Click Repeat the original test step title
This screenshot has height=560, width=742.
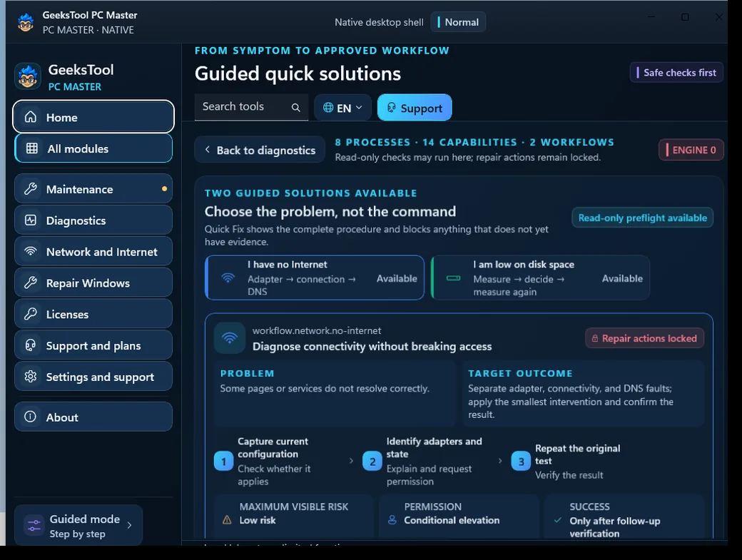577,454
